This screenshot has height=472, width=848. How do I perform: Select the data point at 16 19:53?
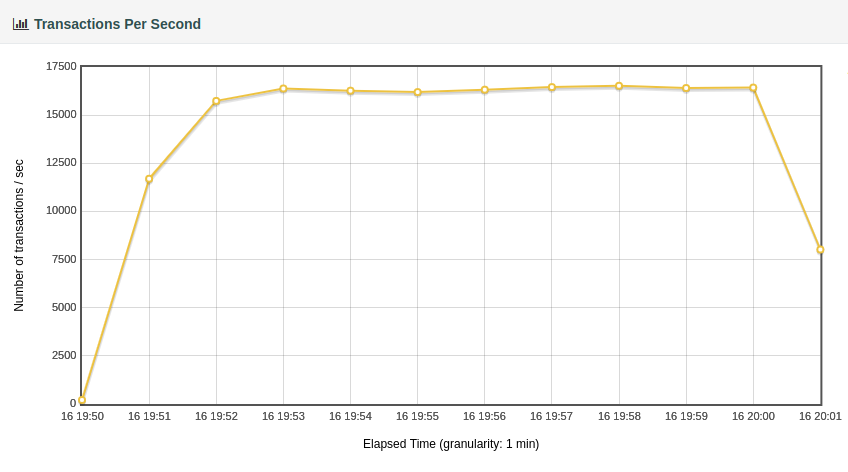coord(283,89)
